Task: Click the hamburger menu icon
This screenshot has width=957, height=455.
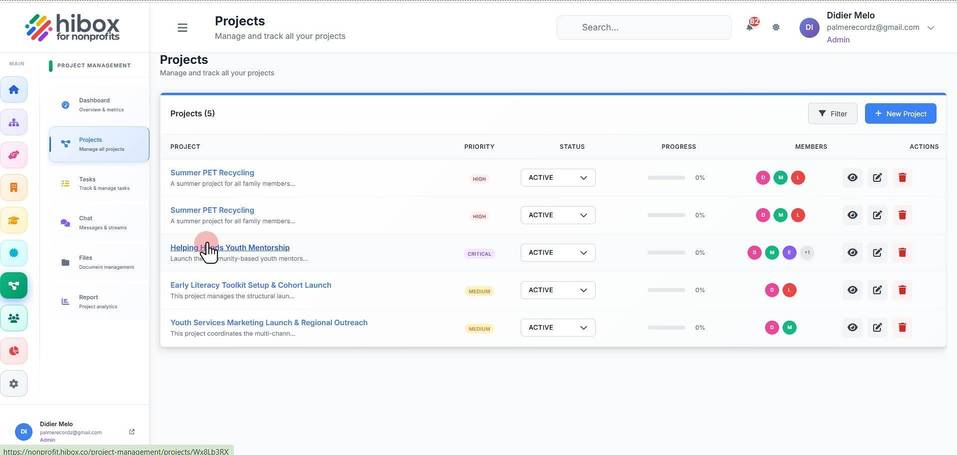Action: pyautogui.click(x=182, y=28)
